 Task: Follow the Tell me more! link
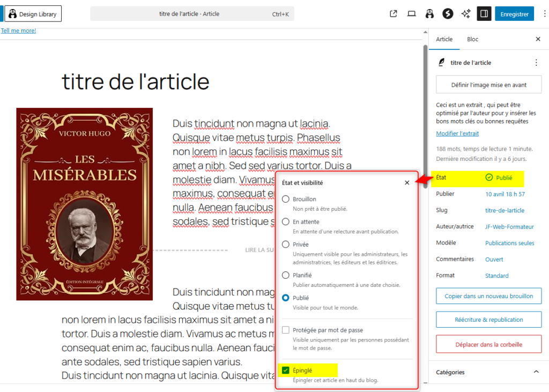pos(18,31)
